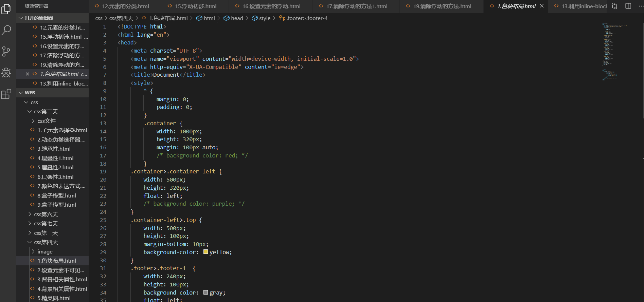The width and height of the screenshot is (644, 302).
Task: Open 2.设置元素不可见 file
Action: point(53,270)
